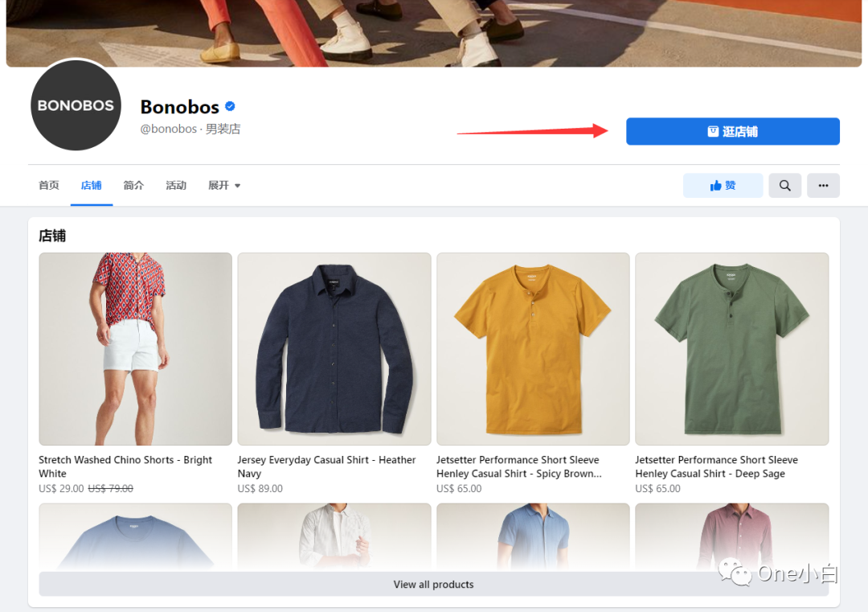This screenshot has height=612, width=868.
Task: Go to the 首页 tab
Action: coord(49,186)
